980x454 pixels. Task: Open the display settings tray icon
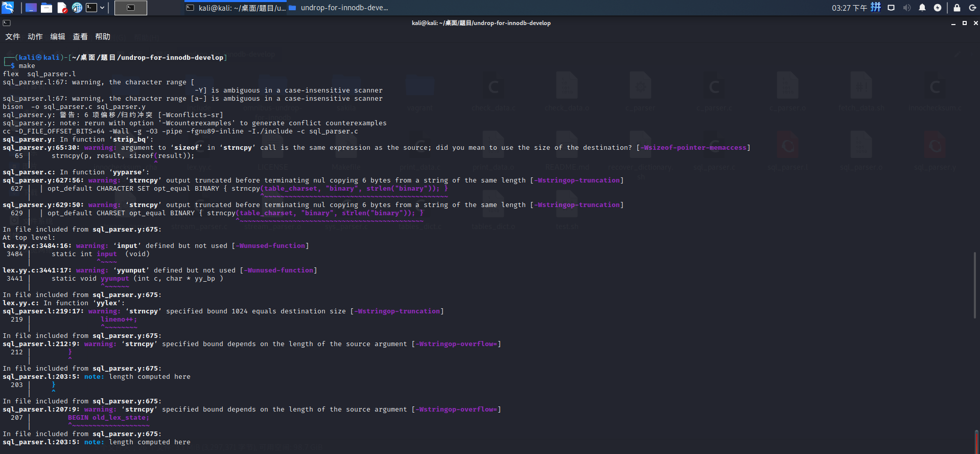point(891,8)
